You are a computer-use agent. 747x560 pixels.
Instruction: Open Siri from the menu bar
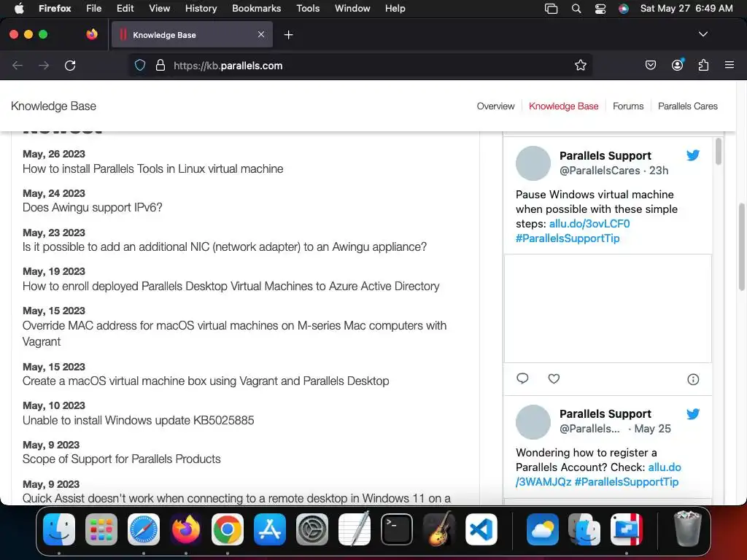click(x=624, y=9)
